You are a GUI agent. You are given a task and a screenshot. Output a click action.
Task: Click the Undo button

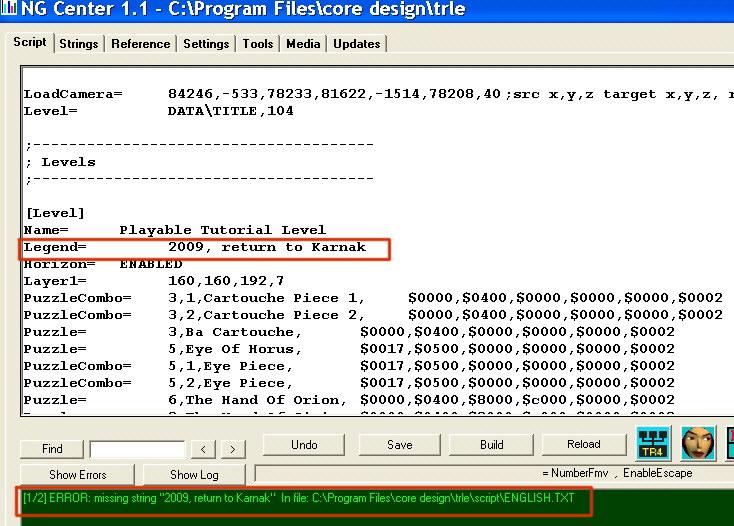click(304, 445)
